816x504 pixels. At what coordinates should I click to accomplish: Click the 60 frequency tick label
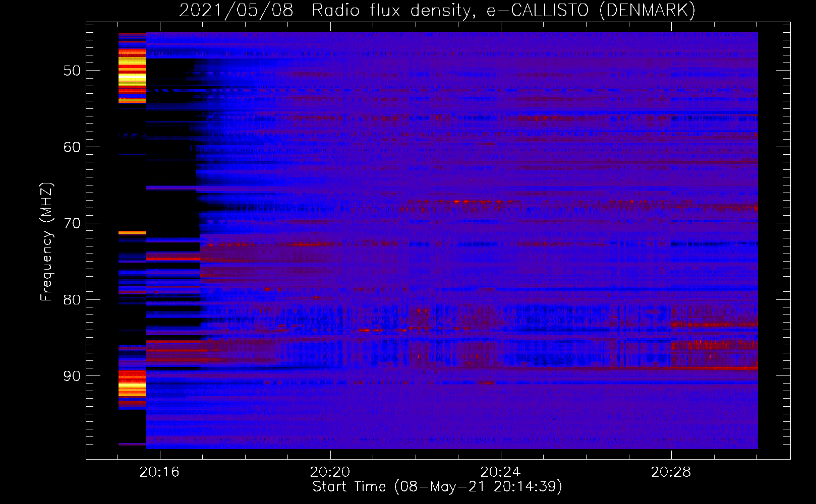tap(72, 147)
